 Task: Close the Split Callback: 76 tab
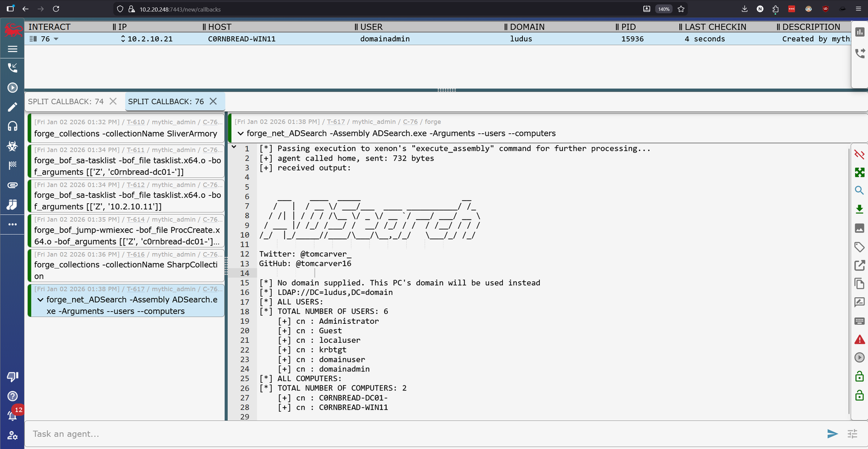click(213, 101)
